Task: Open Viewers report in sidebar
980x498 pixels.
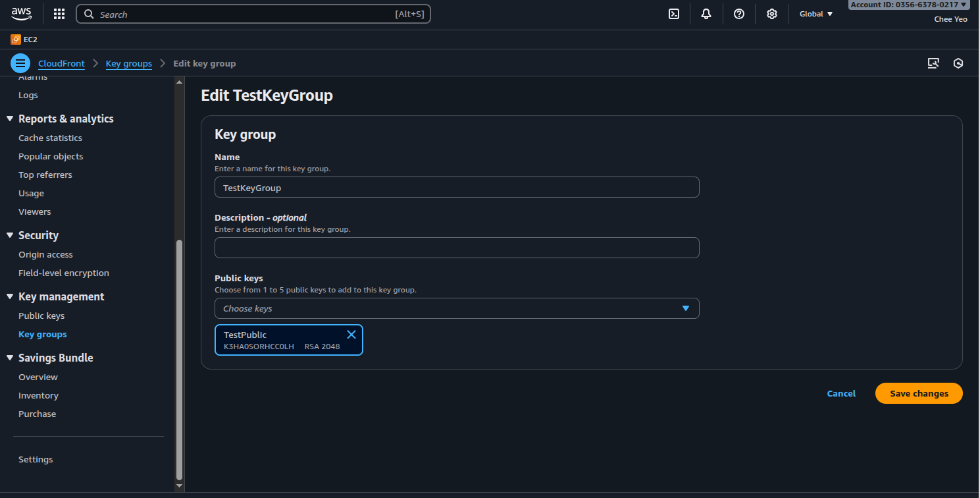Action: click(34, 211)
